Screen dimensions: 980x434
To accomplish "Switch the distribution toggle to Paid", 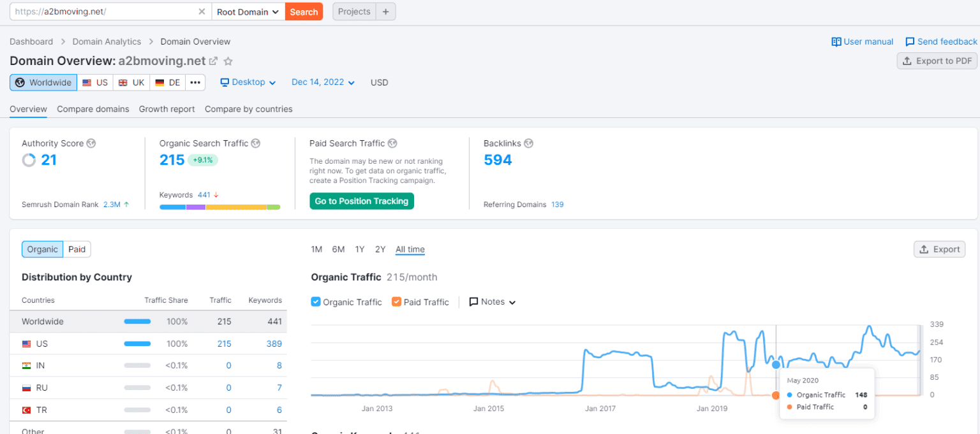I will point(77,249).
